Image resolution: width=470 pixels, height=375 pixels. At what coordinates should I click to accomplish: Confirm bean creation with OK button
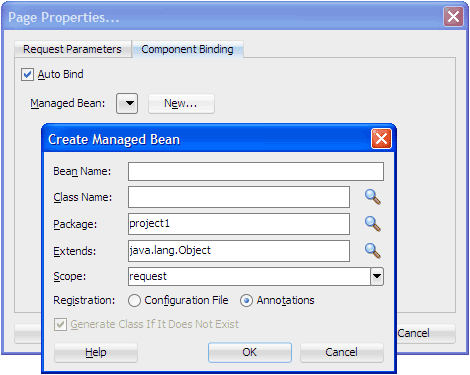pyautogui.click(x=250, y=352)
